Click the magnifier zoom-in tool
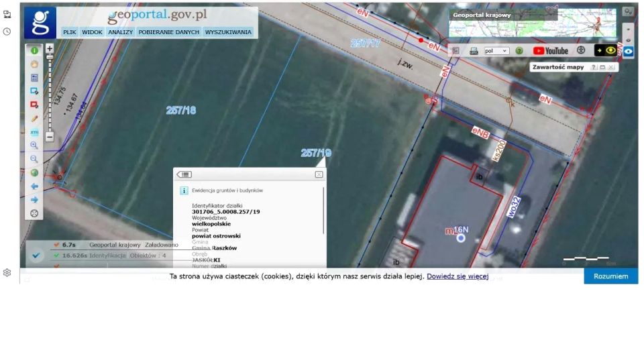 point(34,145)
